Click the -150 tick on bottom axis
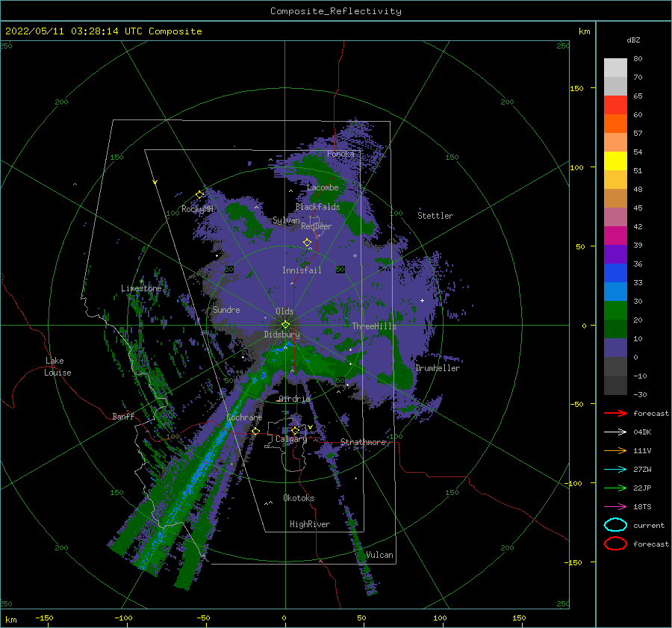 [x=44, y=618]
